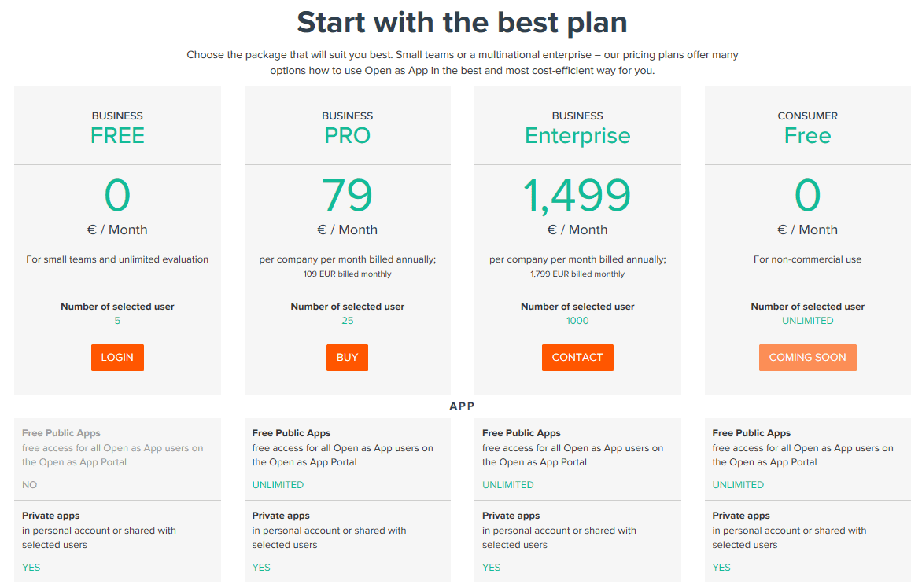Click the 79 € price figure
Viewport: 922px width, 588px height.
pyautogui.click(x=347, y=196)
